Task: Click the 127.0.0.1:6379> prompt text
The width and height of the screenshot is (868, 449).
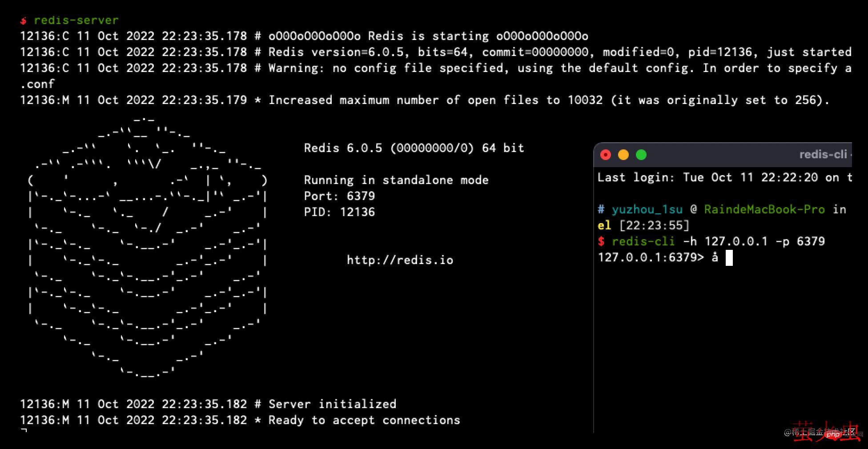Action: pos(651,257)
